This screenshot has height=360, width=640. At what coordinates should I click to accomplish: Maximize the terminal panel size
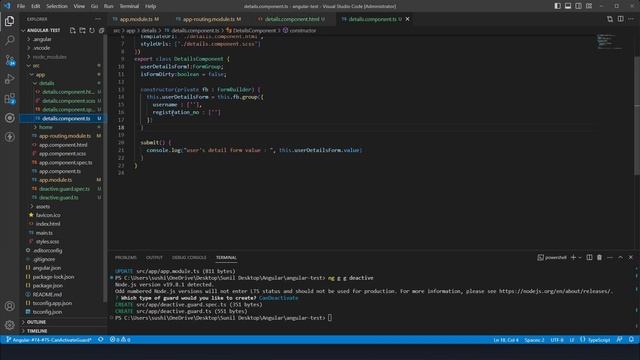coord(620,257)
